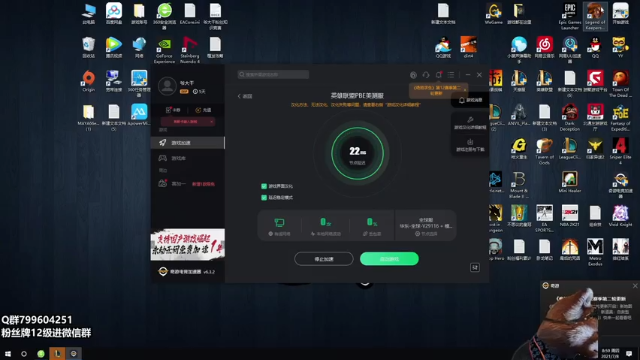
Task: Open the third sidebar item with red dot
Action: [x=187, y=184]
